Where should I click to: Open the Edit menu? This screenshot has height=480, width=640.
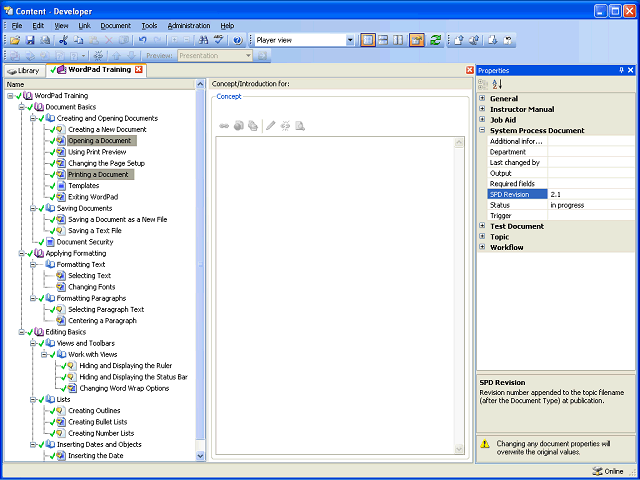38,26
